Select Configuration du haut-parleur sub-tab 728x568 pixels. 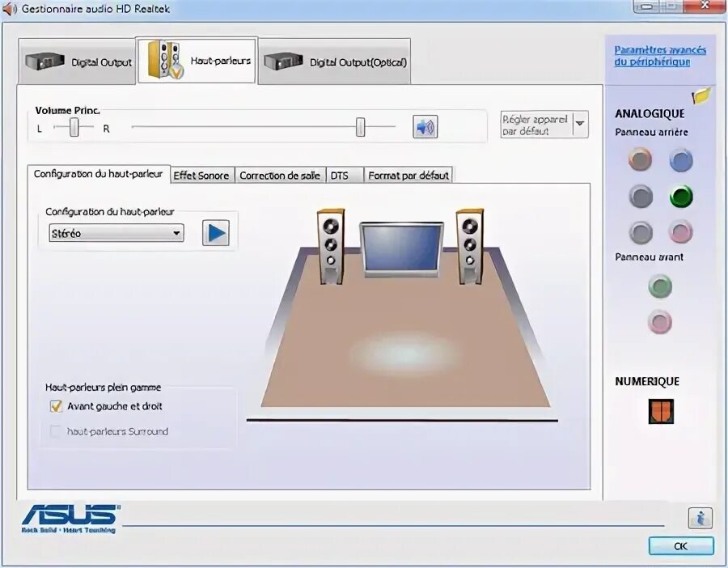pyautogui.click(x=98, y=174)
